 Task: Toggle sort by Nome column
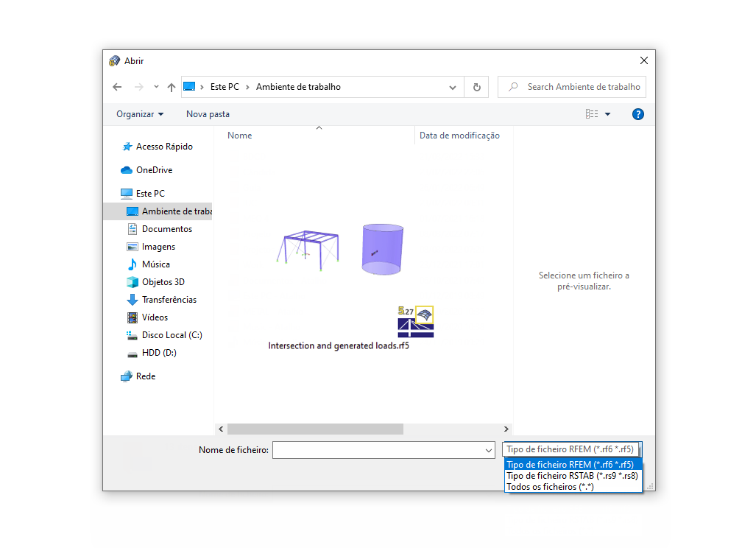(239, 135)
